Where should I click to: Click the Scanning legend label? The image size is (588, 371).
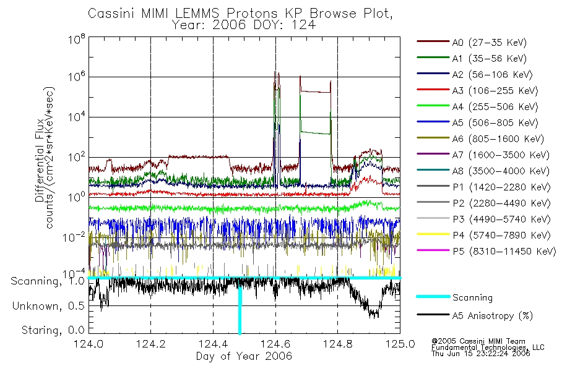coord(472,298)
